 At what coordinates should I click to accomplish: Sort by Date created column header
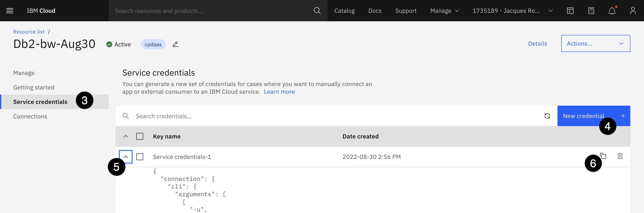point(361,137)
